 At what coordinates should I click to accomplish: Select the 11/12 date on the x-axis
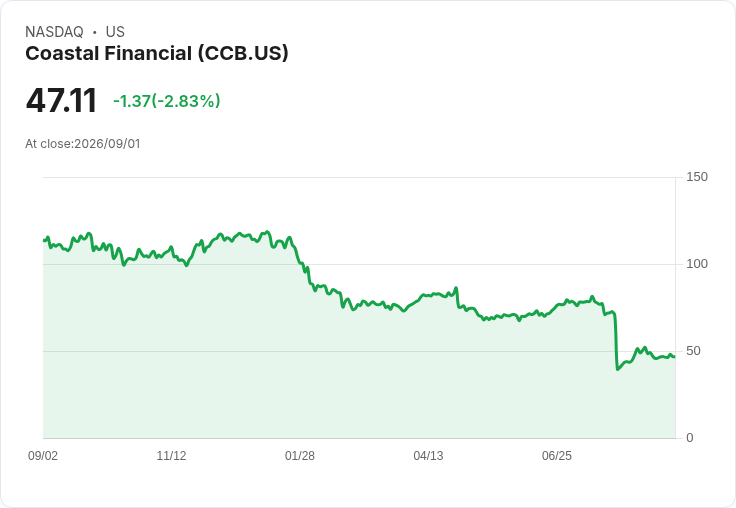171,455
